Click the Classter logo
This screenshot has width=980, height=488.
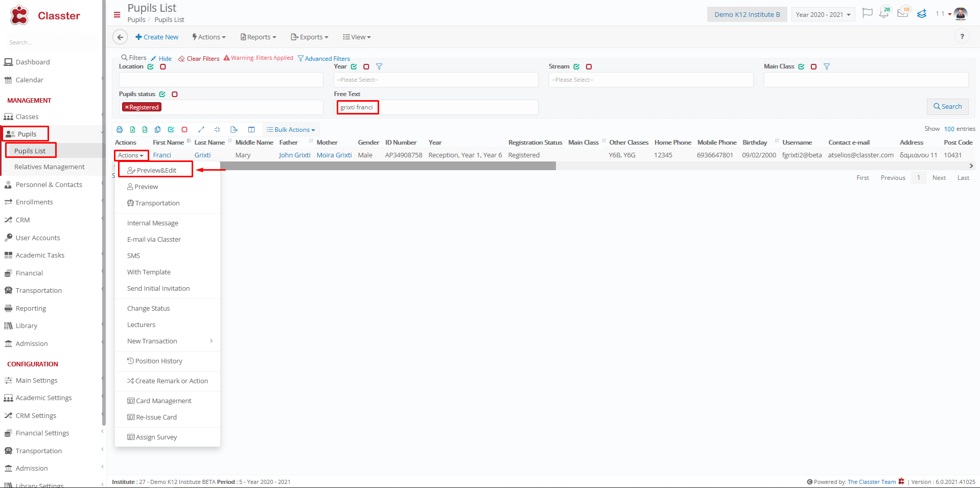click(x=45, y=15)
